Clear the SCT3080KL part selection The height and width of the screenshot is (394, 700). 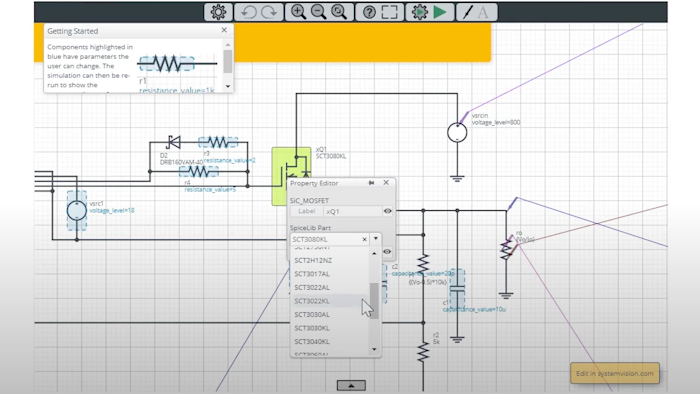click(364, 240)
